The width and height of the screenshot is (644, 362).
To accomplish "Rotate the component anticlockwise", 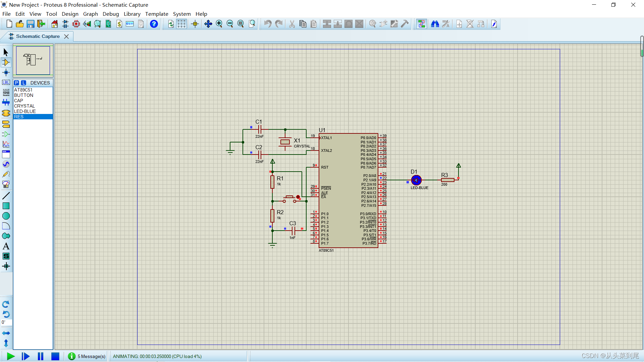I will coord(6,314).
